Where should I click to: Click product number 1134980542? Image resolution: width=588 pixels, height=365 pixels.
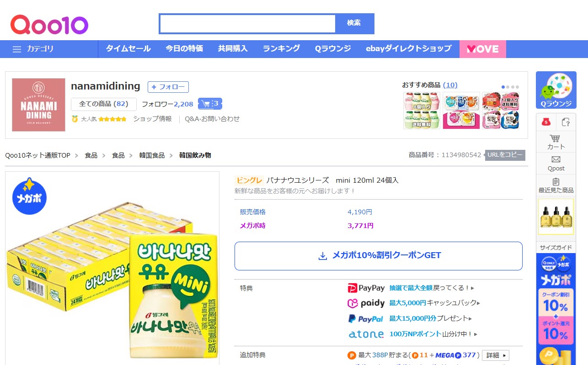coord(461,155)
